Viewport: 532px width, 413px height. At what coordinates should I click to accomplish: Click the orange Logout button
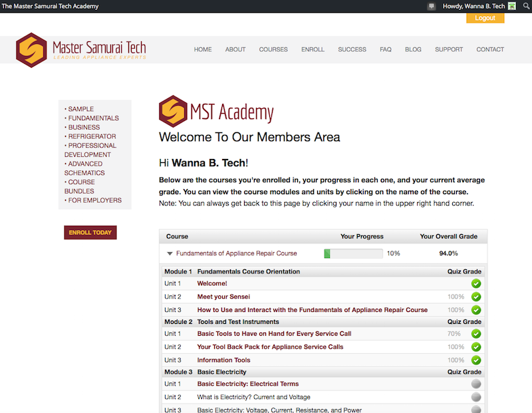tap(485, 18)
